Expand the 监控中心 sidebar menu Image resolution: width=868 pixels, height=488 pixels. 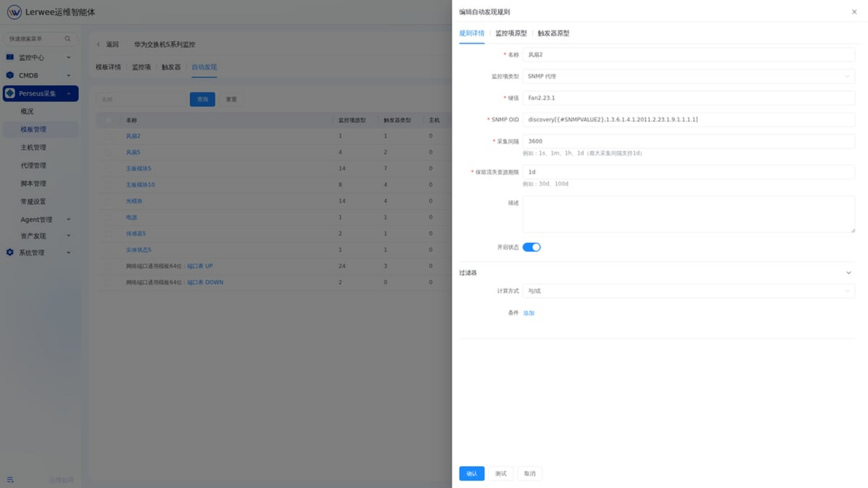point(69,58)
